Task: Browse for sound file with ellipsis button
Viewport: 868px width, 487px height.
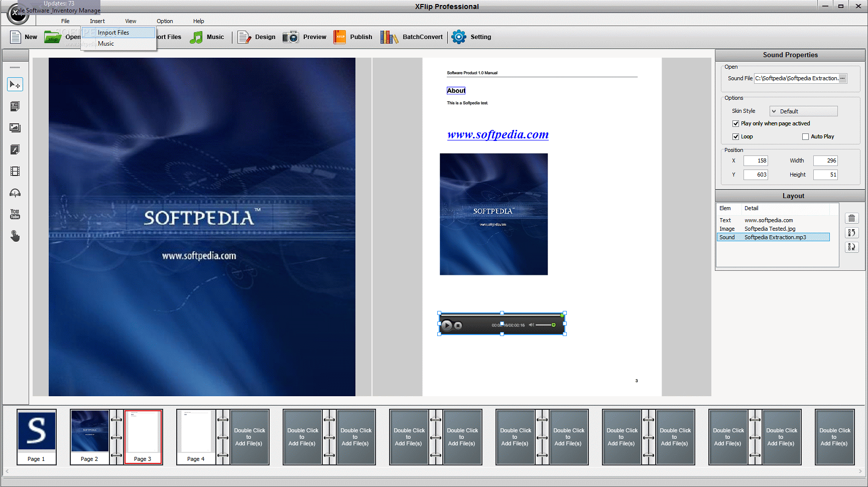Action: pyautogui.click(x=842, y=78)
